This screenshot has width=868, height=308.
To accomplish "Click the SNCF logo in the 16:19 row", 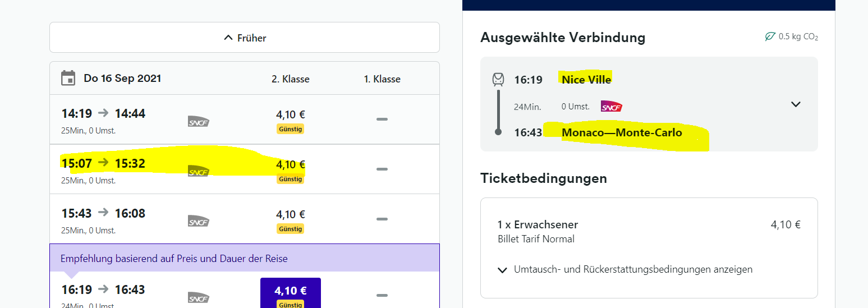I will tap(199, 297).
